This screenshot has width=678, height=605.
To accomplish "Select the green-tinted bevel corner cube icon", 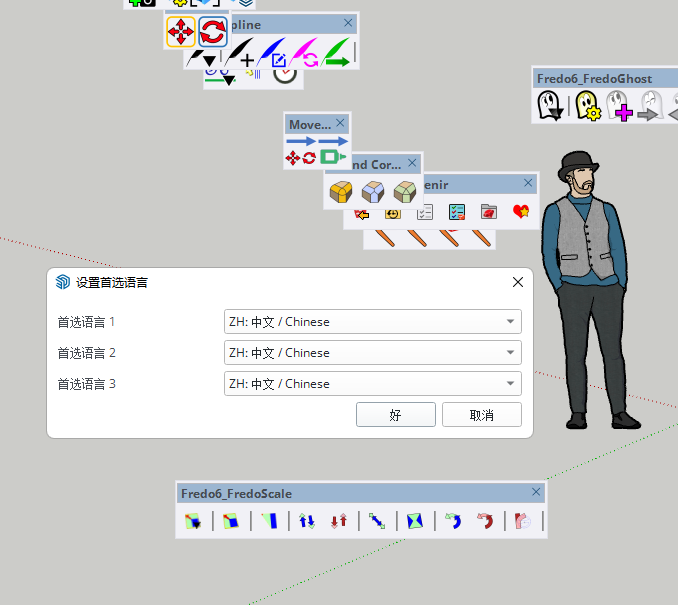I will 404,190.
